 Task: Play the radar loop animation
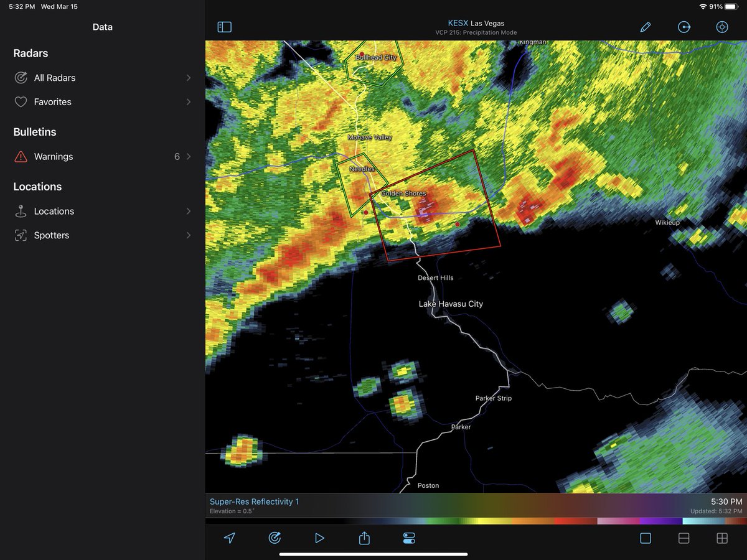click(319, 538)
